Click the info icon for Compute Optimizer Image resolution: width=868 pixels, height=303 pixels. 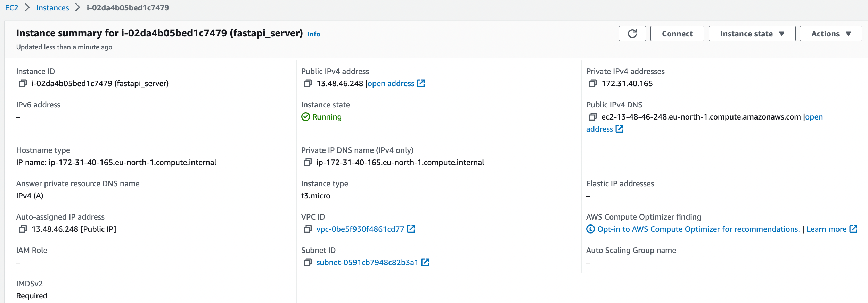point(591,229)
